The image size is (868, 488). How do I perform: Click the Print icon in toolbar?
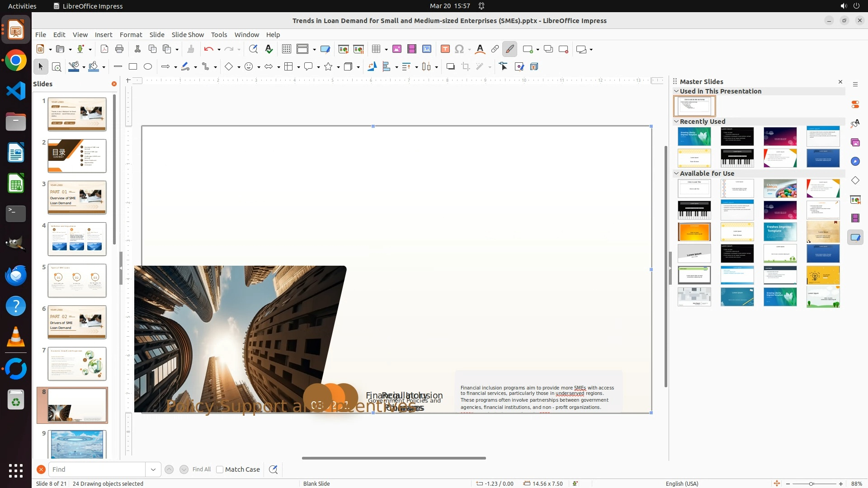point(119,49)
